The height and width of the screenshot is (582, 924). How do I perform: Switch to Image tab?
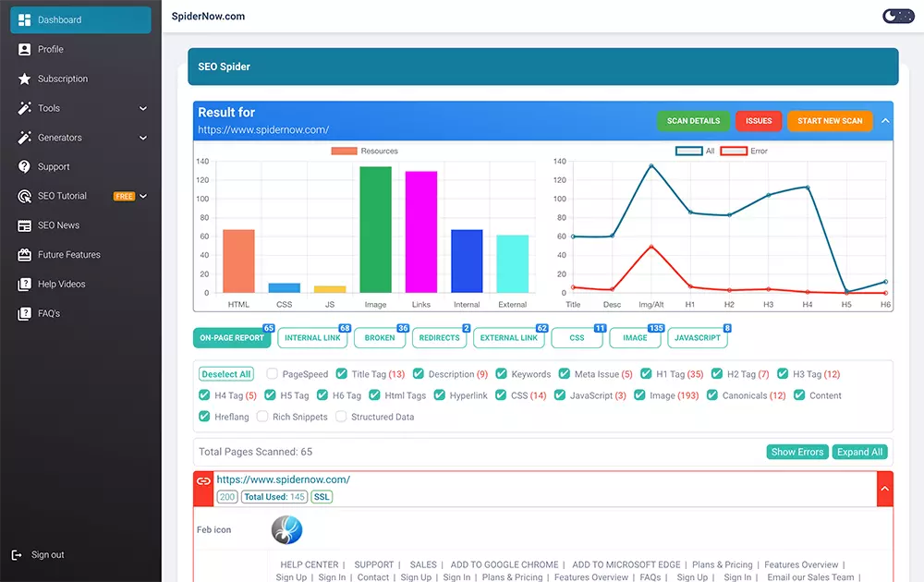click(635, 338)
